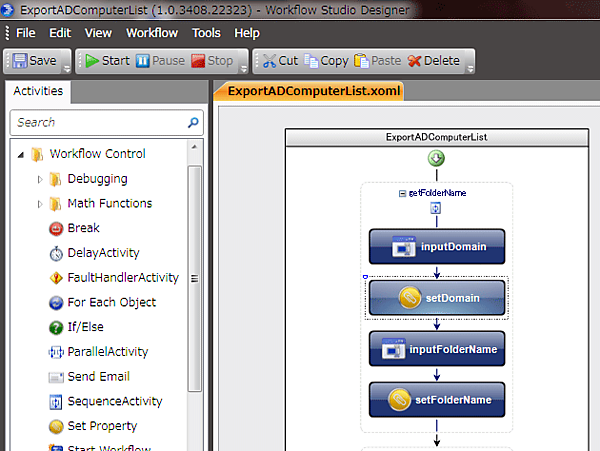Select the Send Email label
Viewport: 600px width, 451px height.
98,376
